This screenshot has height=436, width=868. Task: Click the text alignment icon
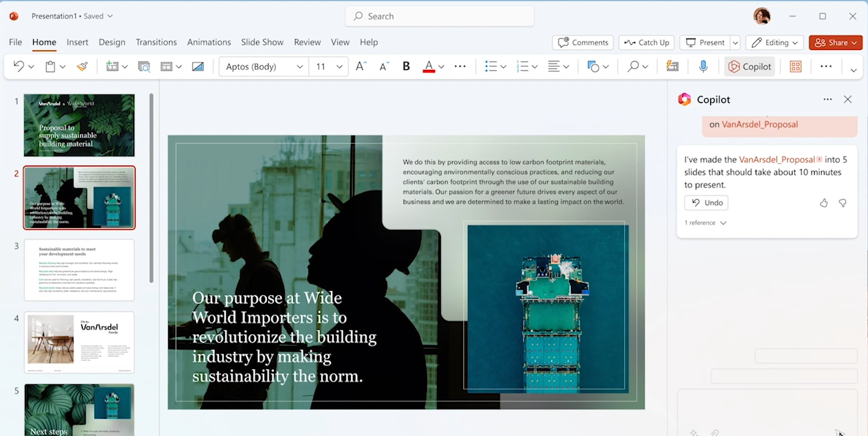point(554,66)
